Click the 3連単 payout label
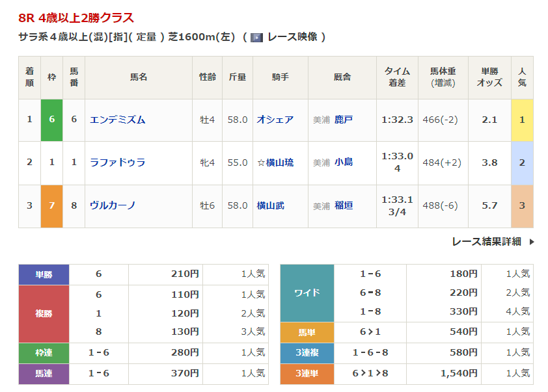 click(x=307, y=373)
